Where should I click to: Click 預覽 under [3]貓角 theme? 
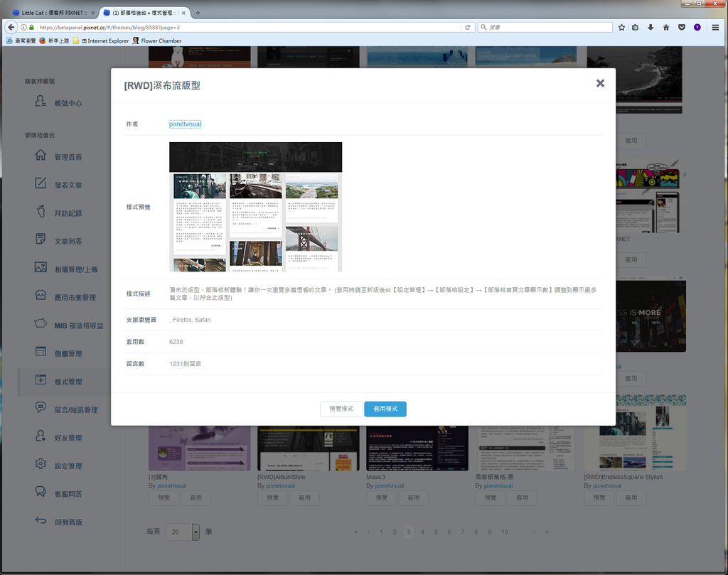click(x=164, y=498)
